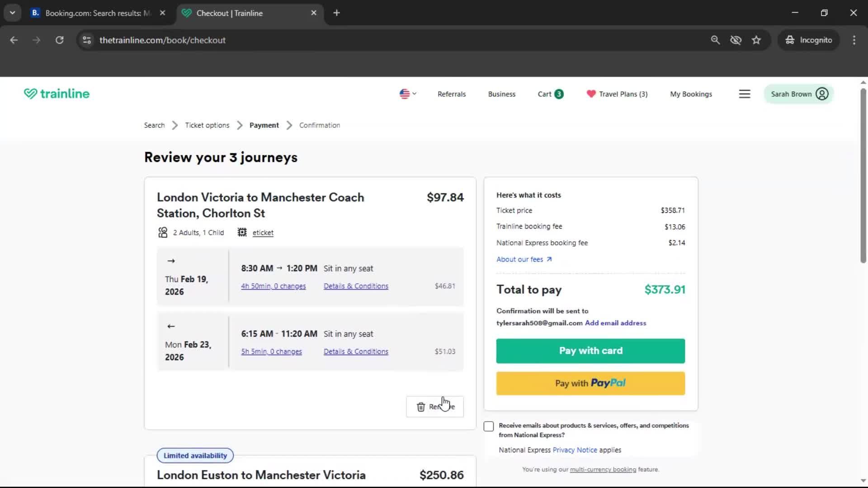Enable emails from National Express

point(489,426)
